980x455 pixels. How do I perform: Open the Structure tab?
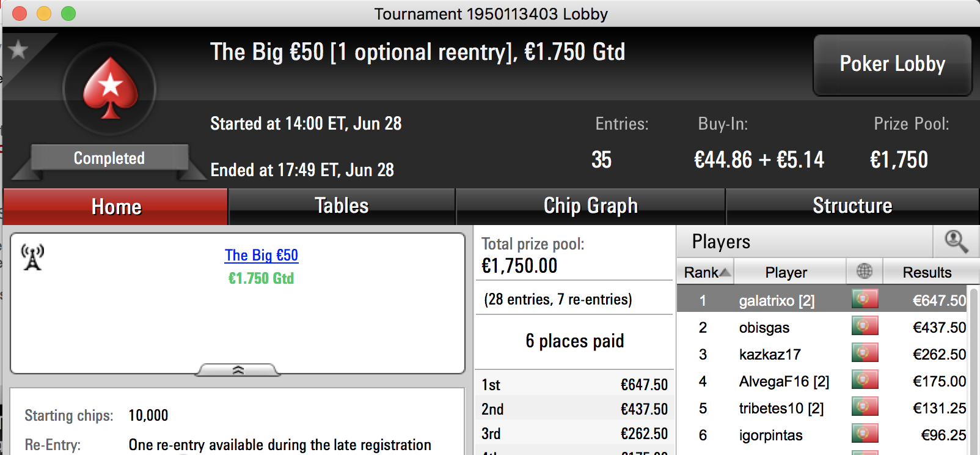(x=852, y=206)
